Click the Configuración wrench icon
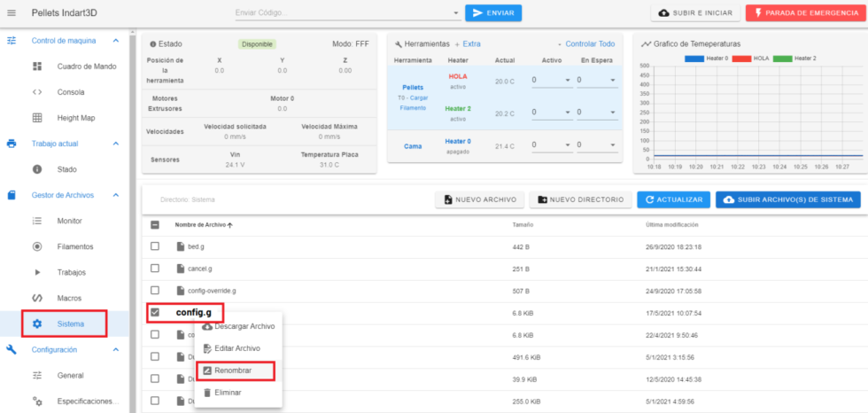 (x=12, y=349)
